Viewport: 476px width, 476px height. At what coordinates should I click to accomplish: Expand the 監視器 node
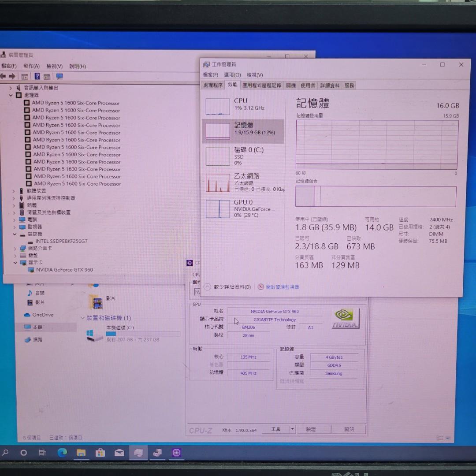[15, 227]
